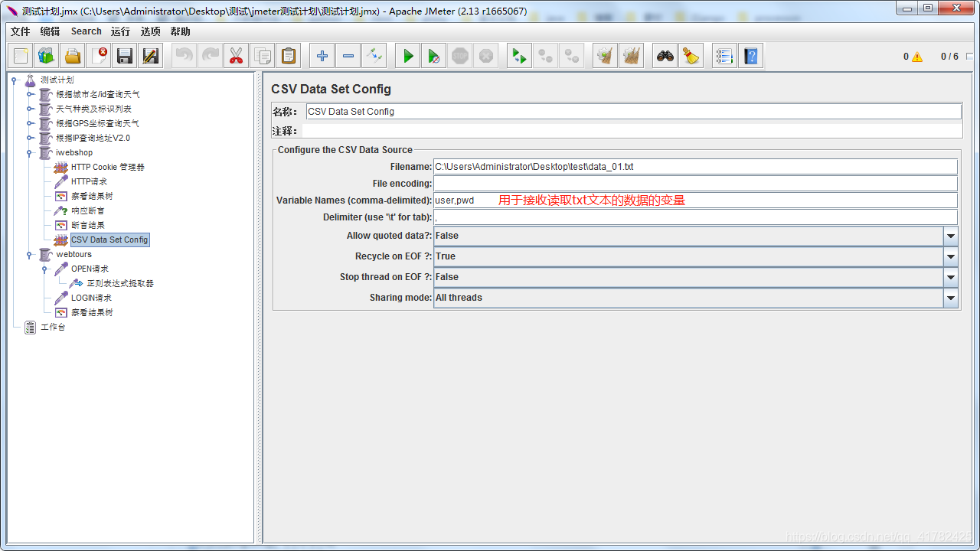
Task: Select HTTP请求 sampler in tree
Action: pyautogui.click(x=89, y=181)
